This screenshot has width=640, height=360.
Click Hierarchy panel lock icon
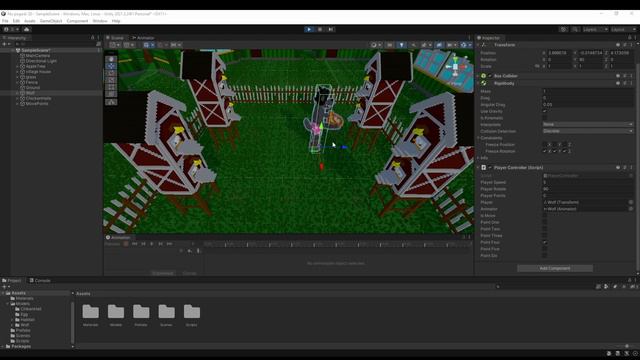point(92,38)
